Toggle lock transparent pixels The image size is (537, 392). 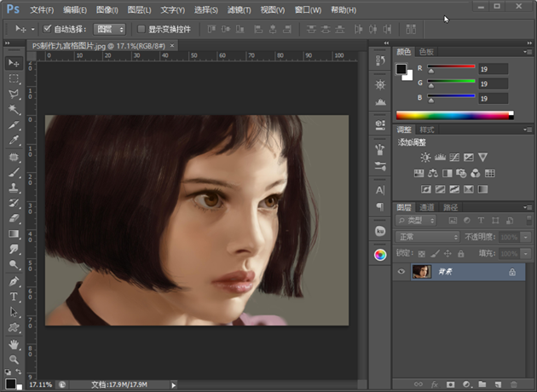pyautogui.click(x=422, y=254)
